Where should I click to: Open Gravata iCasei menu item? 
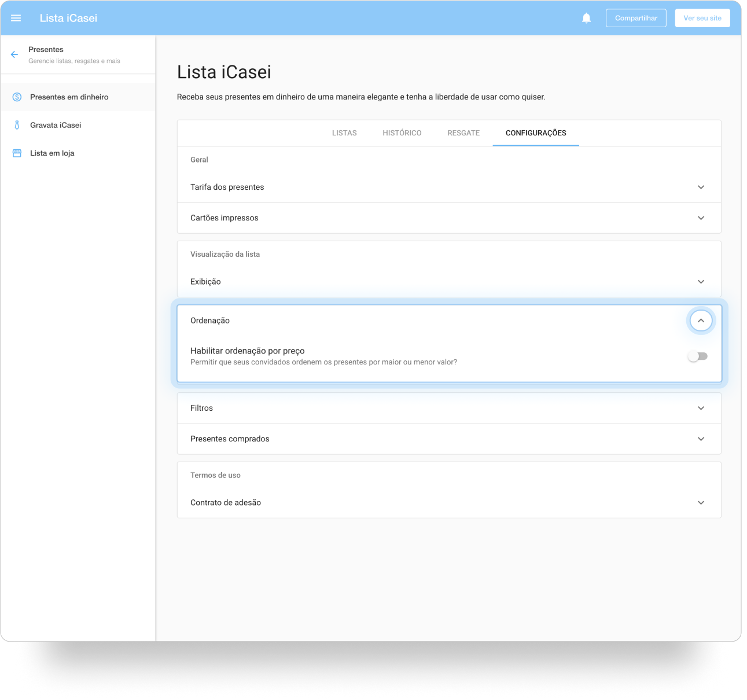tap(78, 125)
